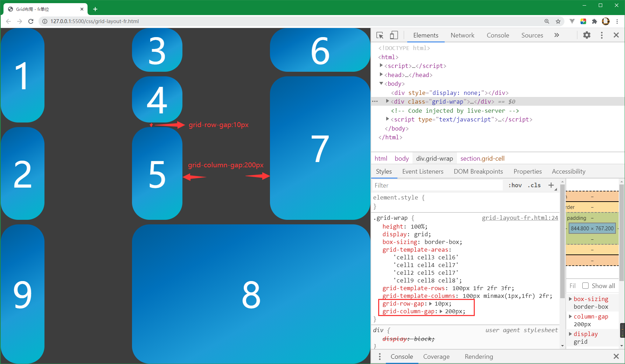Select html in the breadcrumb
Image resolution: width=625 pixels, height=364 pixels.
click(381, 159)
